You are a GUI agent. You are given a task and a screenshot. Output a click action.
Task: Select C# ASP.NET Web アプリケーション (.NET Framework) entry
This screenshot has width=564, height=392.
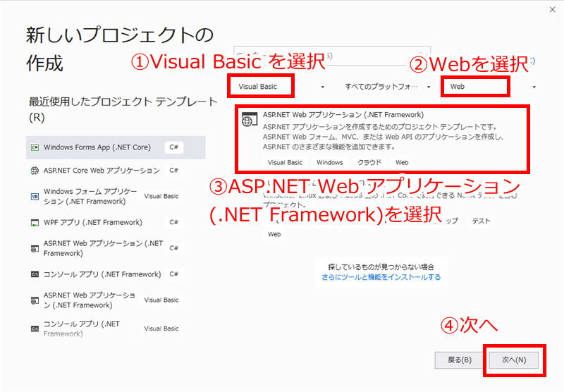[x=116, y=248]
